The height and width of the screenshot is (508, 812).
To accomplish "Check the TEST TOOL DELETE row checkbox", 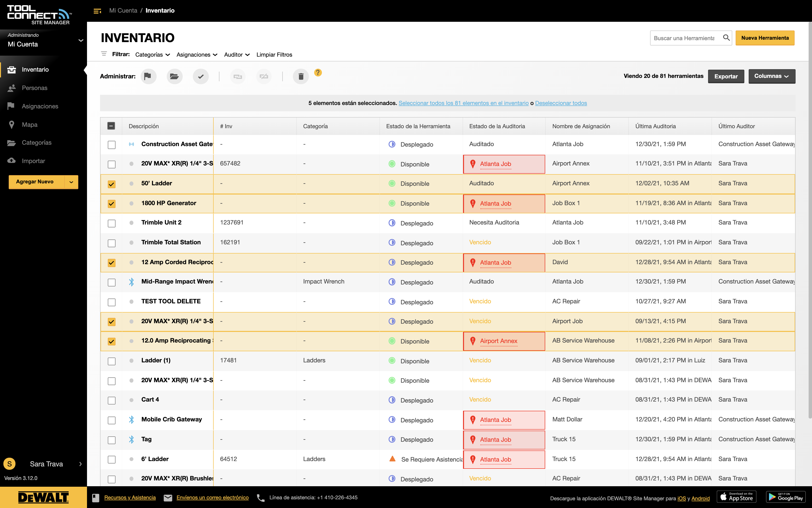I will click(111, 302).
